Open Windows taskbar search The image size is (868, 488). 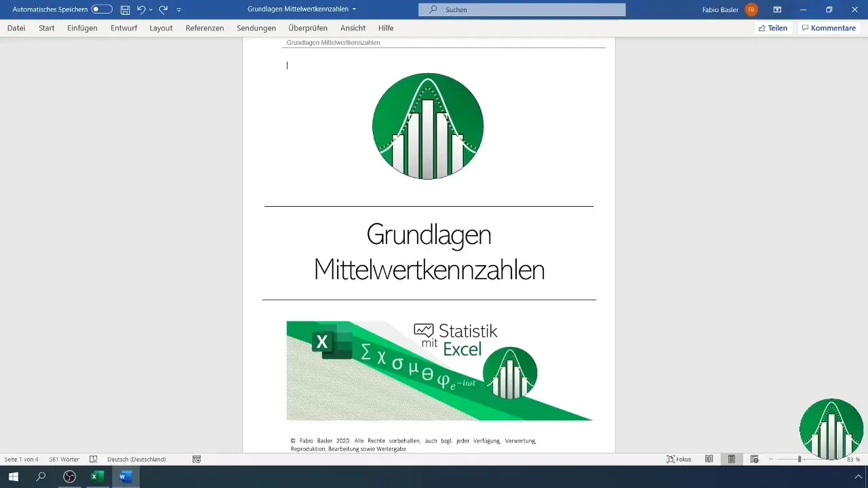click(41, 476)
